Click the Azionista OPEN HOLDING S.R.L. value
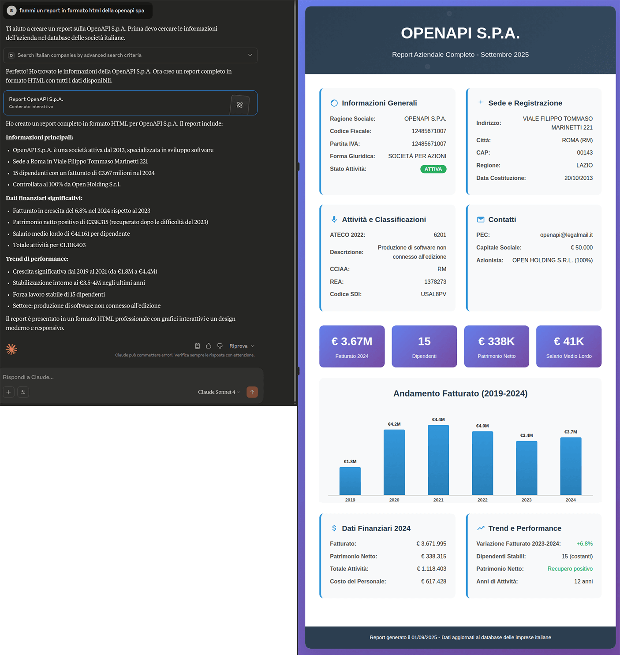 pos(552,260)
